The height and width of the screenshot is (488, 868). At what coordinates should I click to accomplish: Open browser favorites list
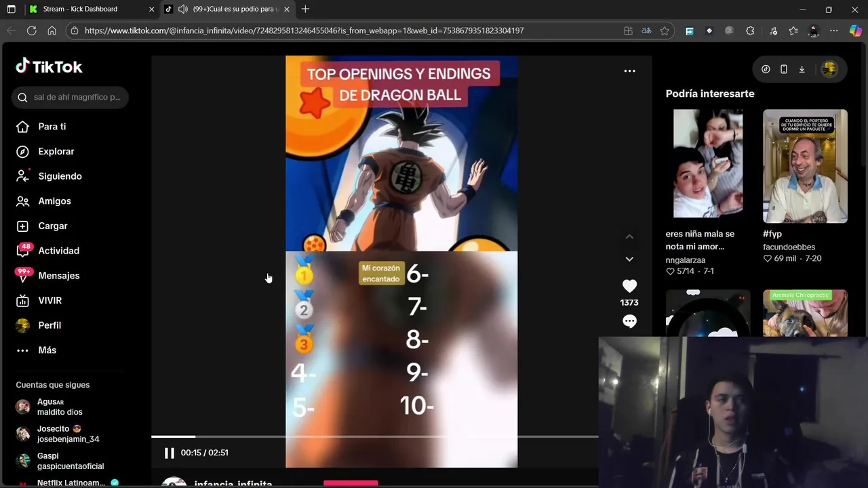[x=793, y=30]
